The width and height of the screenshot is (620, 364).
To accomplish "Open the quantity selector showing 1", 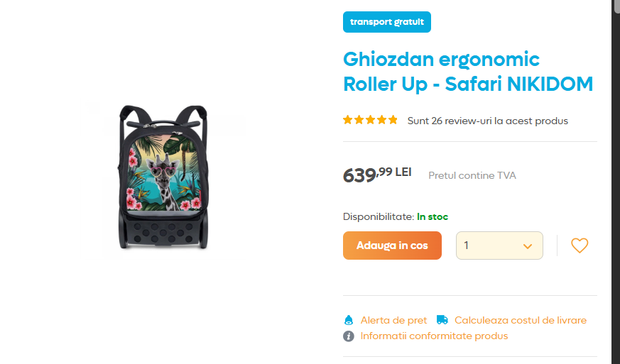I will pyautogui.click(x=490, y=246).
